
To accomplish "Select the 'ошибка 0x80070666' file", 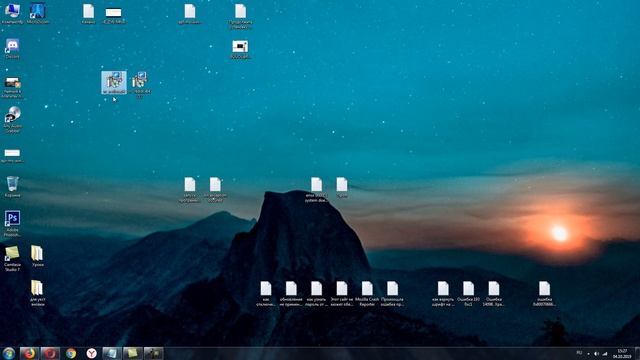I will click(x=544, y=293).
